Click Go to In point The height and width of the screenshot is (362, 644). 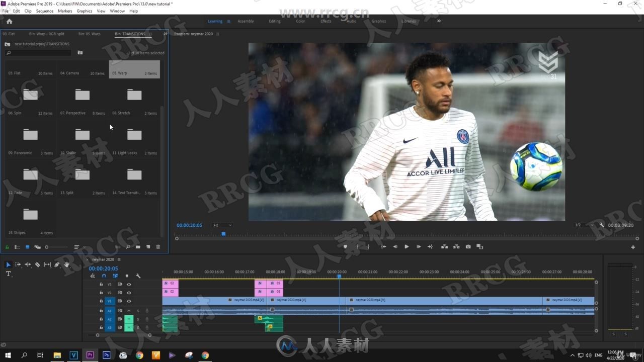click(x=383, y=247)
